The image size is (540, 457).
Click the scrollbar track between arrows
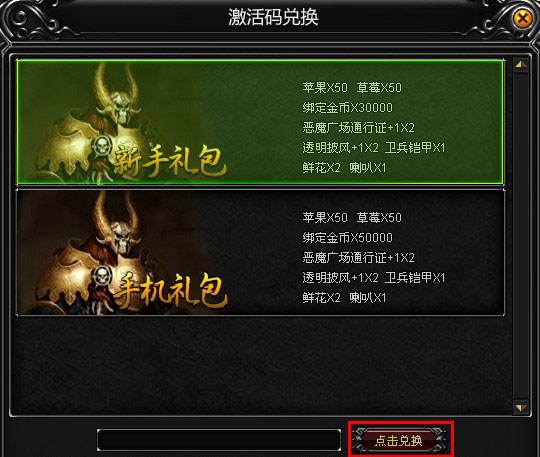click(521, 236)
